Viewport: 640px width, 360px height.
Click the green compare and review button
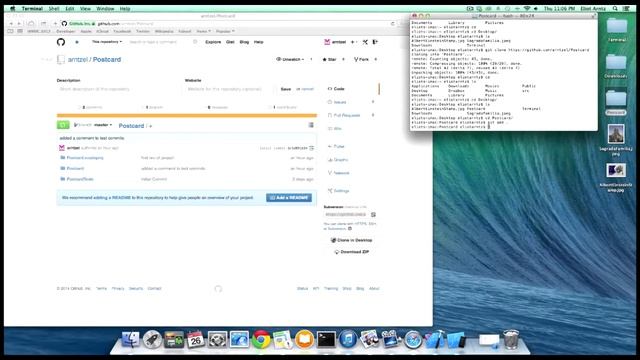click(63, 125)
